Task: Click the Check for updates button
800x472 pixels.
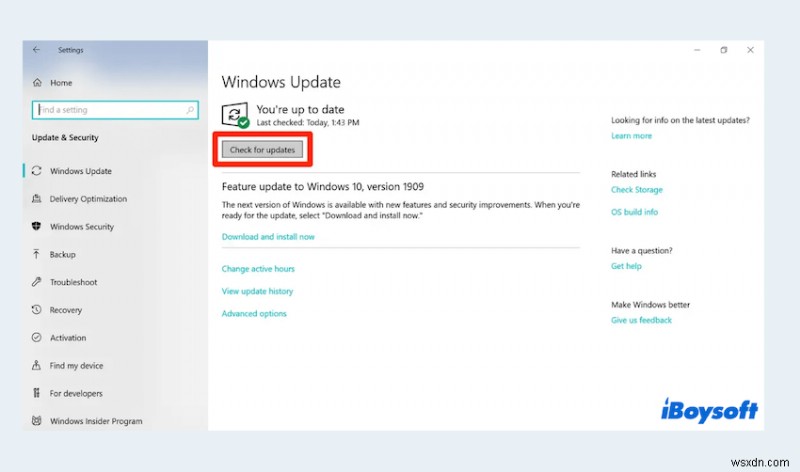Action: coord(262,150)
